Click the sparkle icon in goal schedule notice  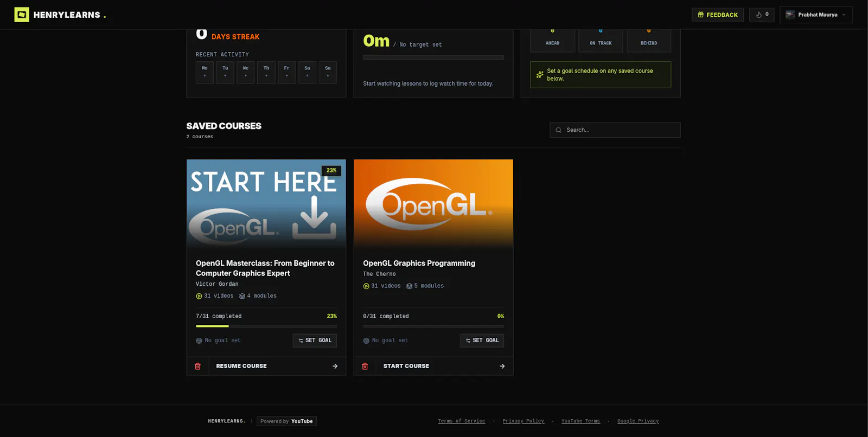point(540,75)
